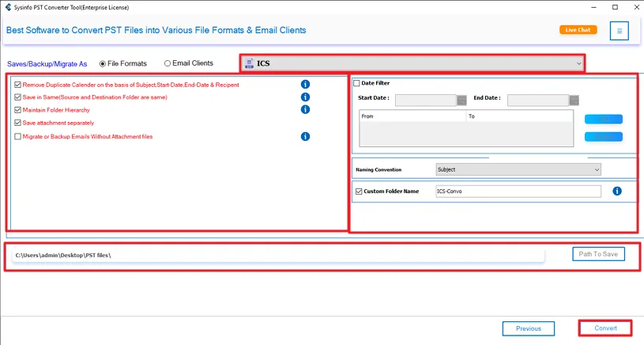This screenshot has height=345, width=644.
Task: Enable Migrate or Backup Emails Without Attachment
Action: point(17,137)
